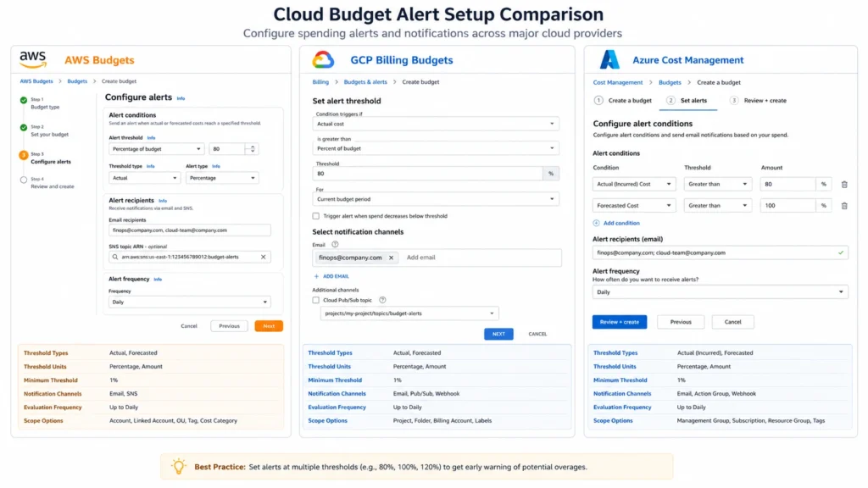
Task: Open AWS Frequency Daily dropdown
Action: (x=189, y=302)
